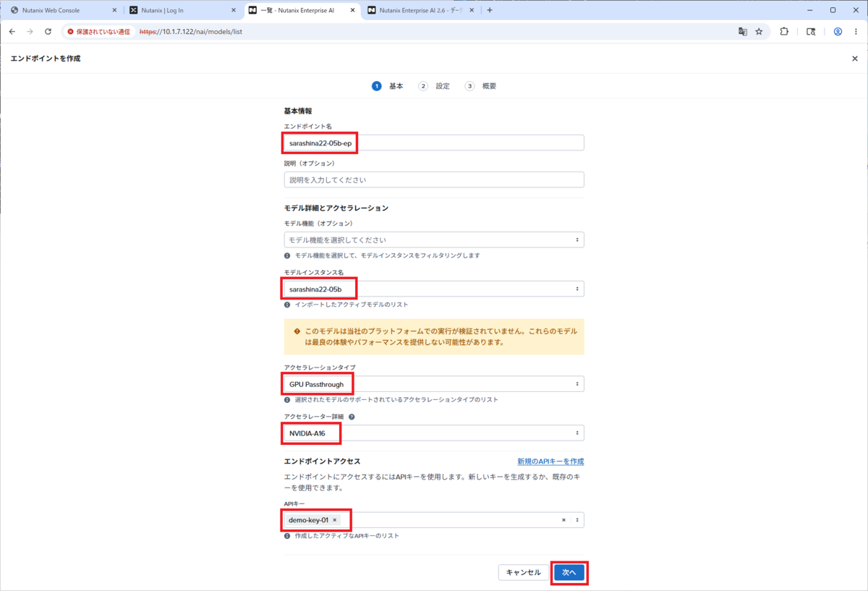868x591 pixels.
Task: Expand the APIキー selector arrows
Action: 577,520
